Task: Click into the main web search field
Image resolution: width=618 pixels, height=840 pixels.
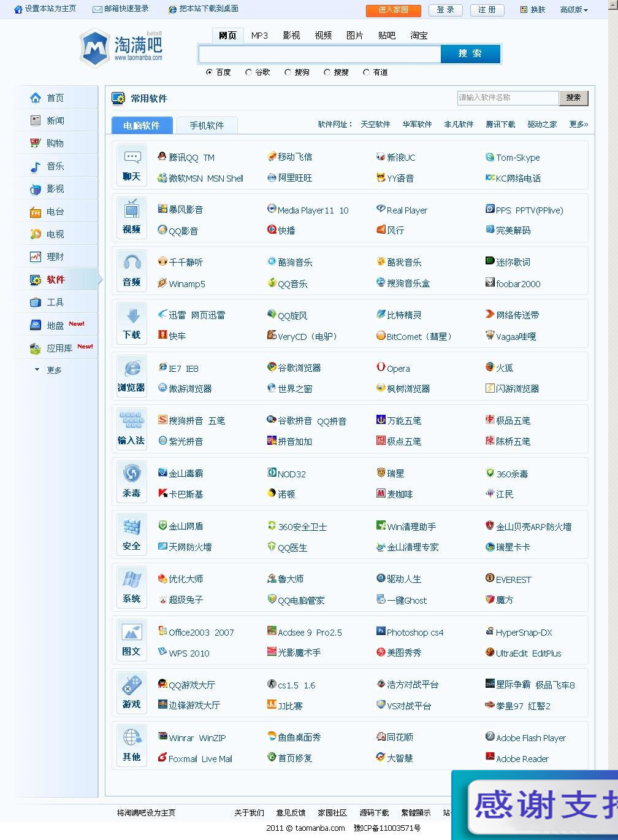Action: click(319, 54)
